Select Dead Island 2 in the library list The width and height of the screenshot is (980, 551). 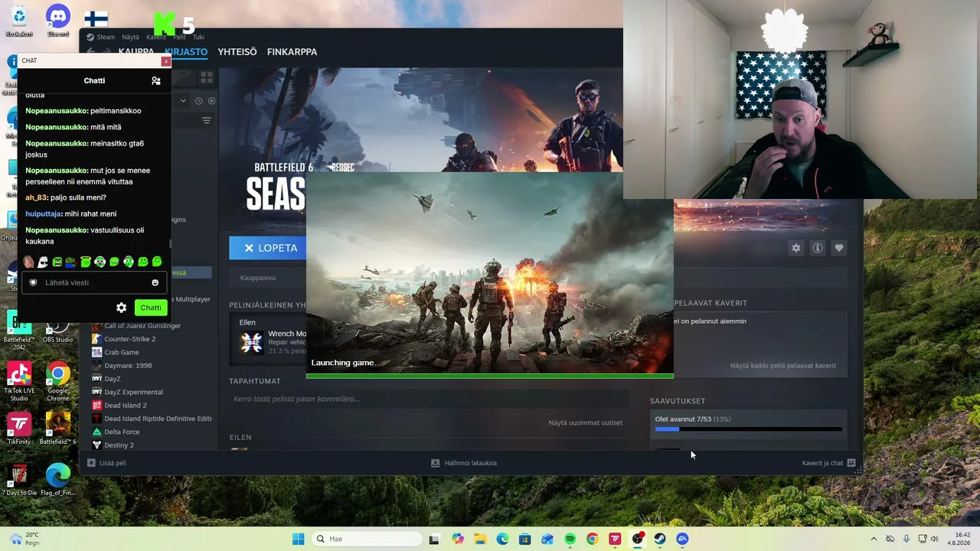point(125,406)
